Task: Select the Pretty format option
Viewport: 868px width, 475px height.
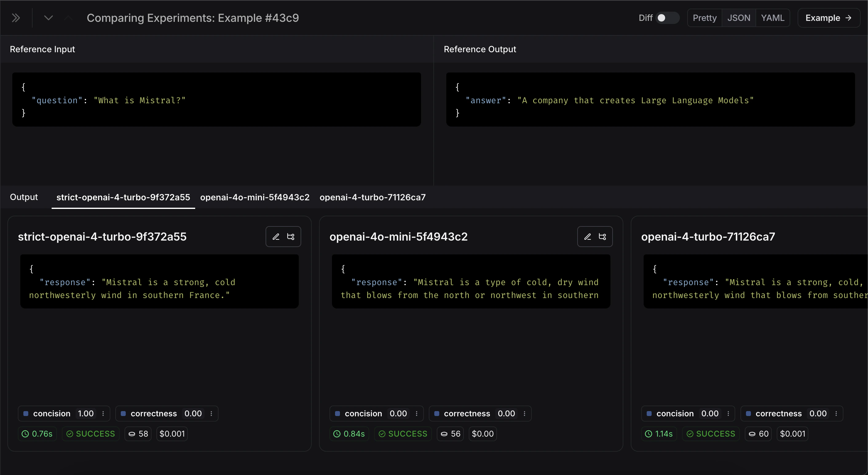Action: 704,18
